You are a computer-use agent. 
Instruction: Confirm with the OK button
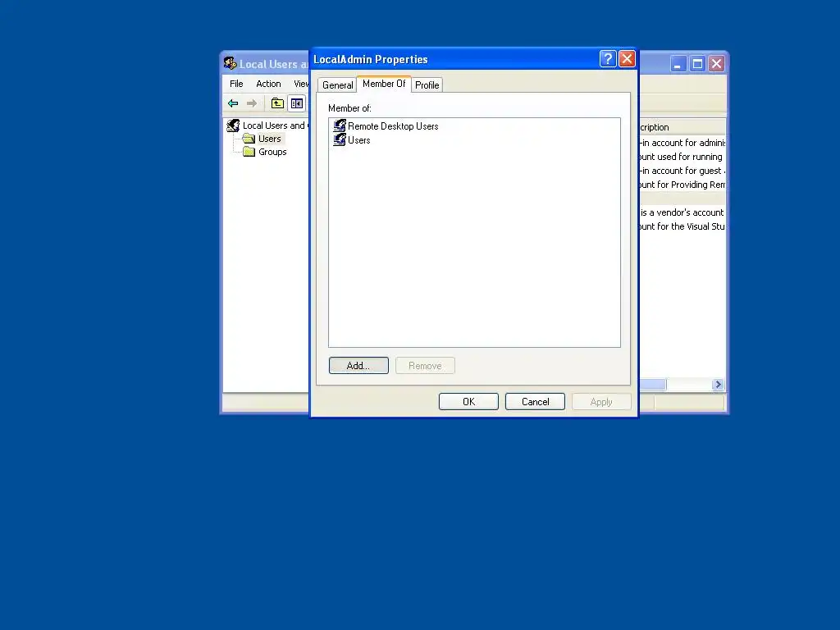[468, 402]
